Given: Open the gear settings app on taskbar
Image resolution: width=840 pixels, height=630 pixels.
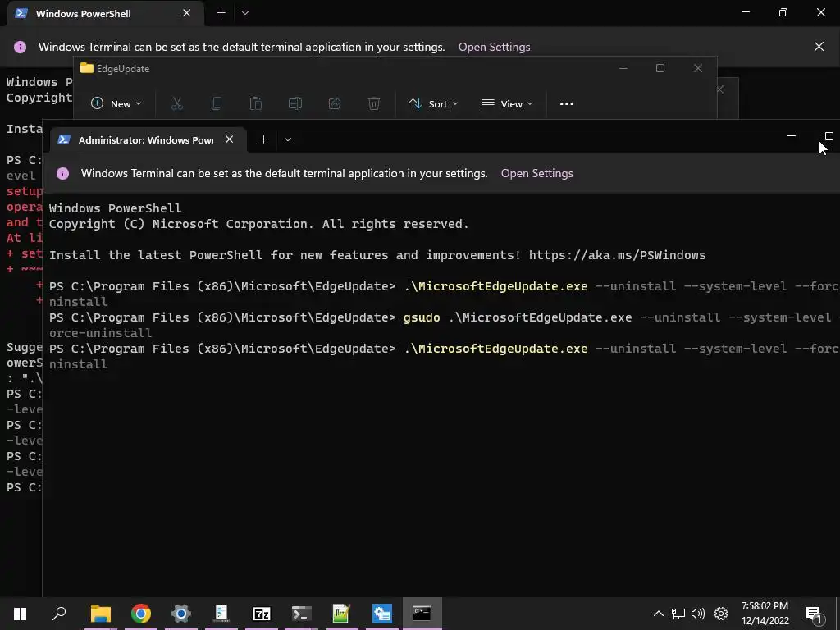Looking at the screenshot, I should coord(181,614).
